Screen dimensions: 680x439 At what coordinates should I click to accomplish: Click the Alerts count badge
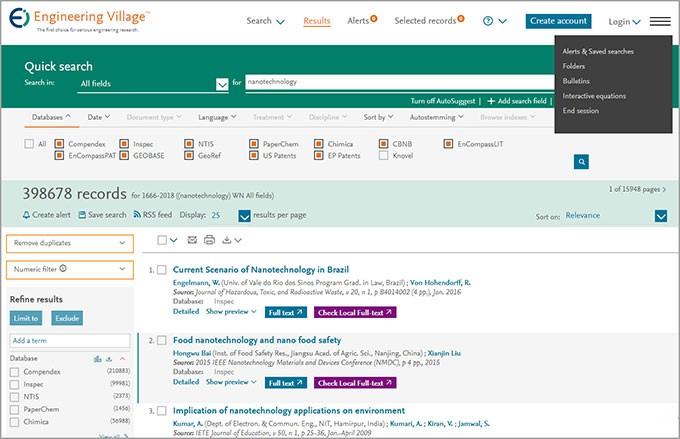[374, 18]
